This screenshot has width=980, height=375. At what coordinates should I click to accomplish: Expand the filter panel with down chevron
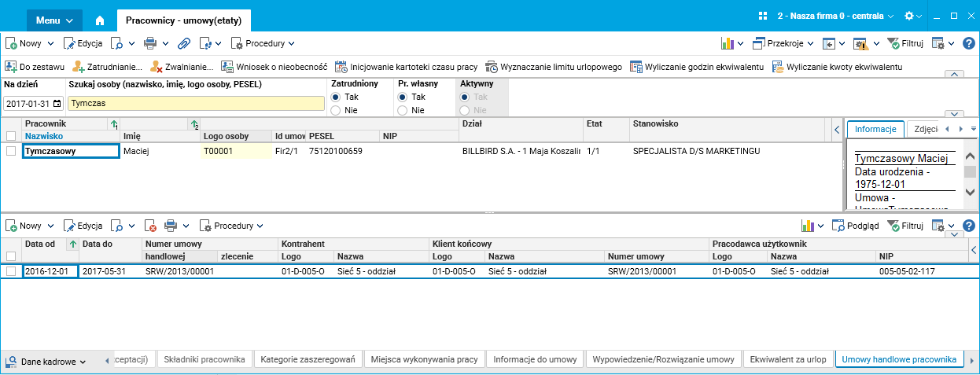(x=954, y=114)
